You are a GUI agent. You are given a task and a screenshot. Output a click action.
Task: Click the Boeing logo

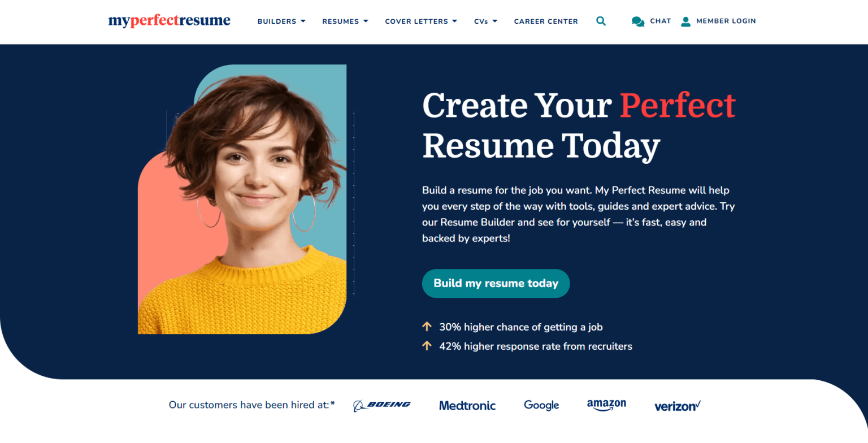382,405
